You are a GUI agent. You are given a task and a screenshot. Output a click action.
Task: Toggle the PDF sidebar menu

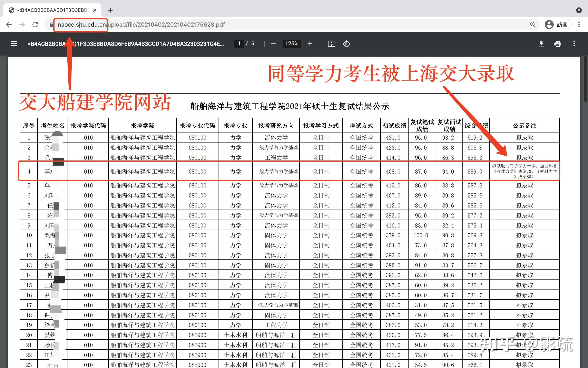(14, 44)
